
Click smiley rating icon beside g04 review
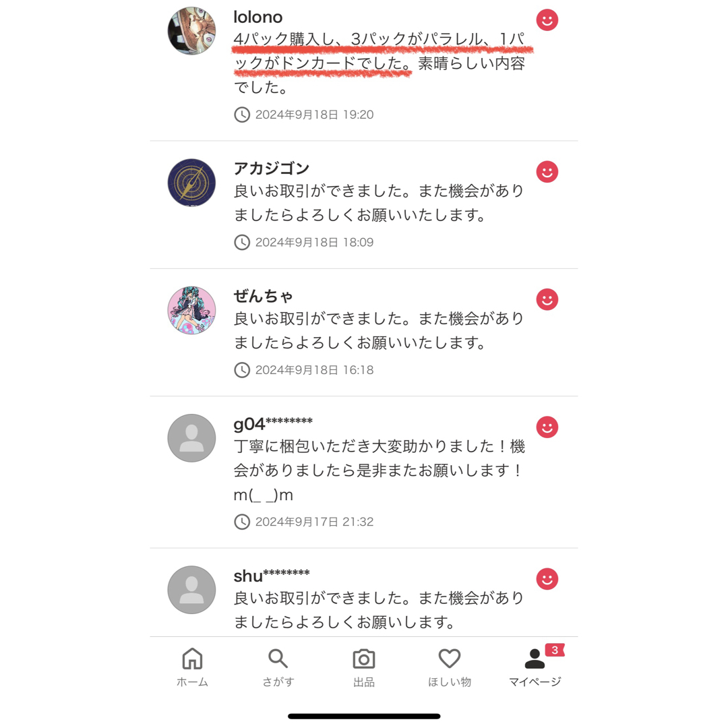[x=547, y=427]
